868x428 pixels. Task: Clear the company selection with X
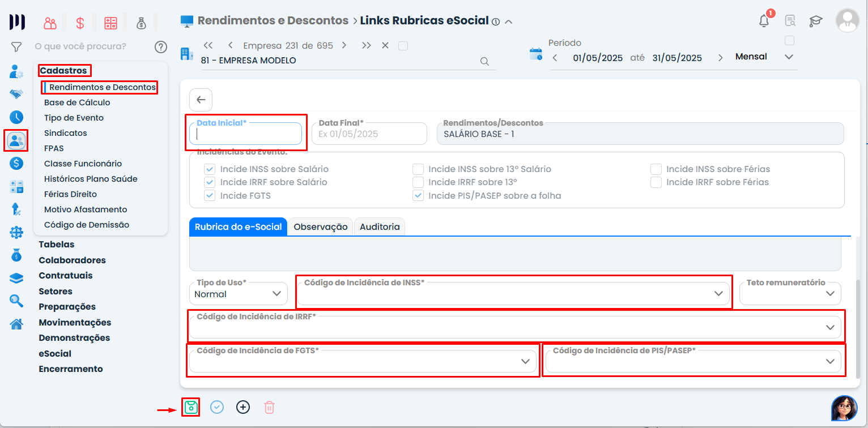(x=385, y=45)
